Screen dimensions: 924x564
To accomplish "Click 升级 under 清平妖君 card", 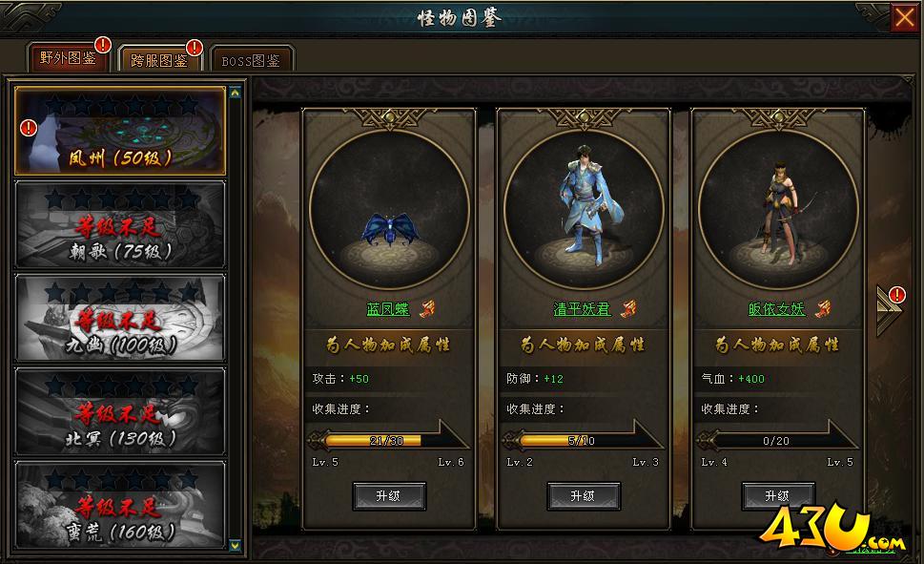I will pyautogui.click(x=584, y=496).
